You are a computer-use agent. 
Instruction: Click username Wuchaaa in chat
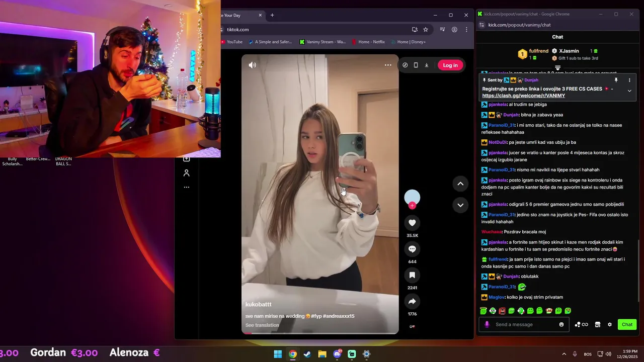coord(492,232)
